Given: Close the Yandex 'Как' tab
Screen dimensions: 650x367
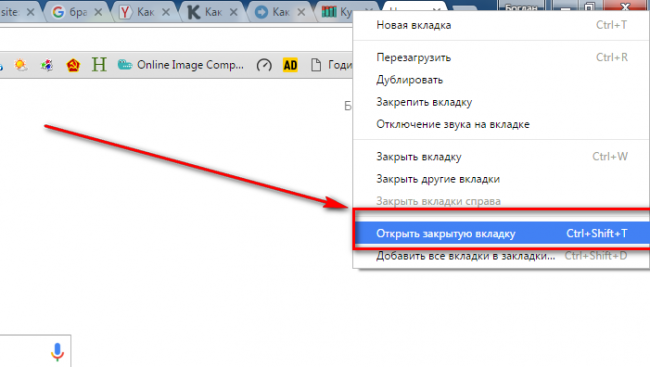Looking at the screenshot, I should pyautogui.click(x=166, y=12).
